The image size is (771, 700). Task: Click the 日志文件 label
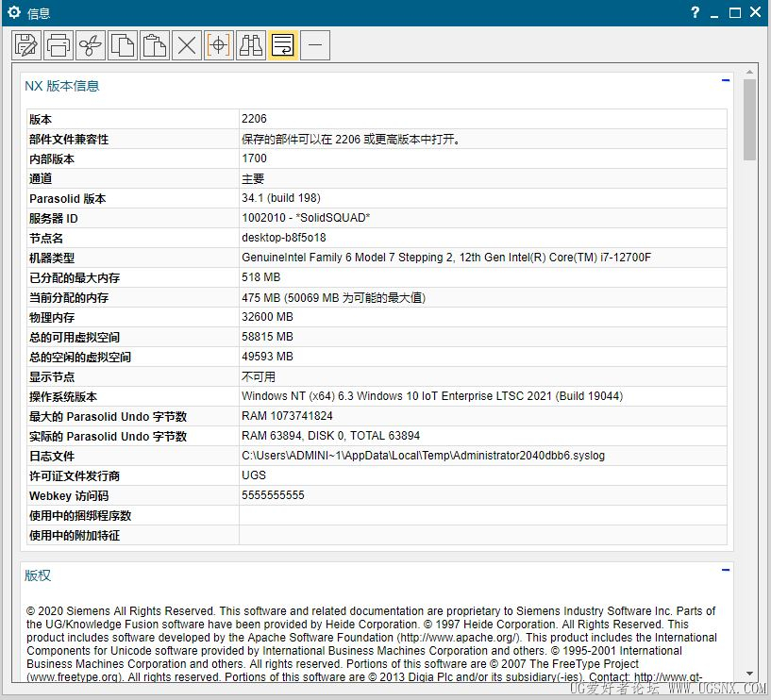pyautogui.click(x=52, y=457)
